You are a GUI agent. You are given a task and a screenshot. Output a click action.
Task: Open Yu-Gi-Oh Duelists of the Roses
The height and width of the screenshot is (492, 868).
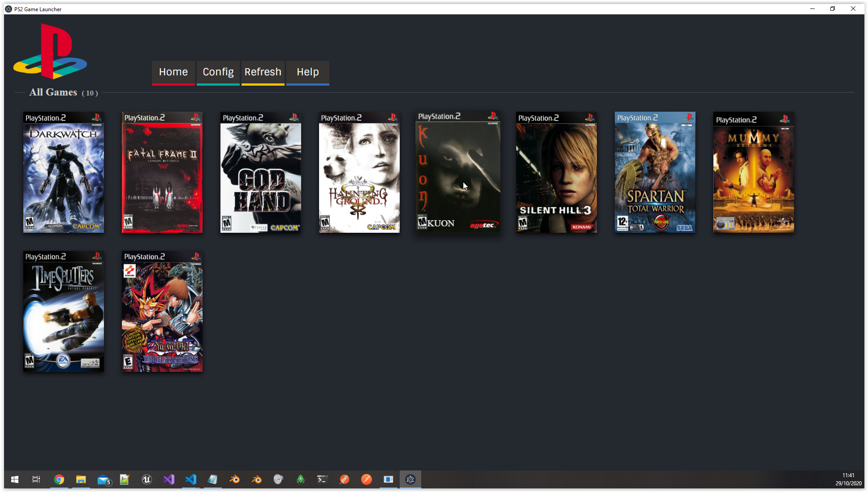point(162,311)
